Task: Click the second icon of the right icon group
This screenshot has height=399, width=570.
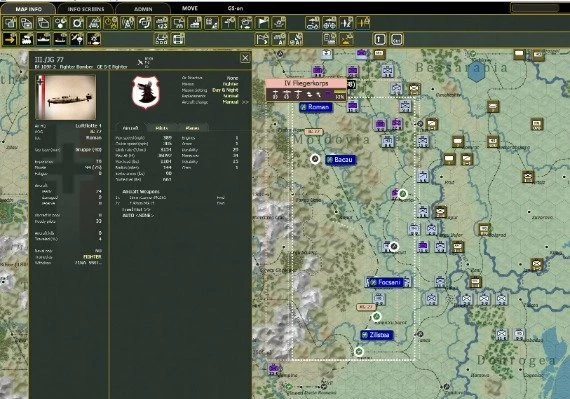Action: (329, 23)
